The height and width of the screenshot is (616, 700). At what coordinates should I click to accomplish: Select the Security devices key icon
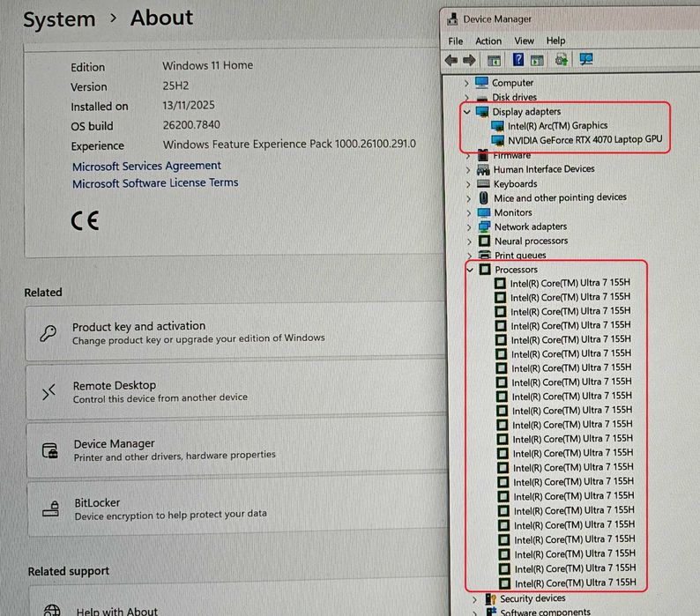[x=491, y=598]
